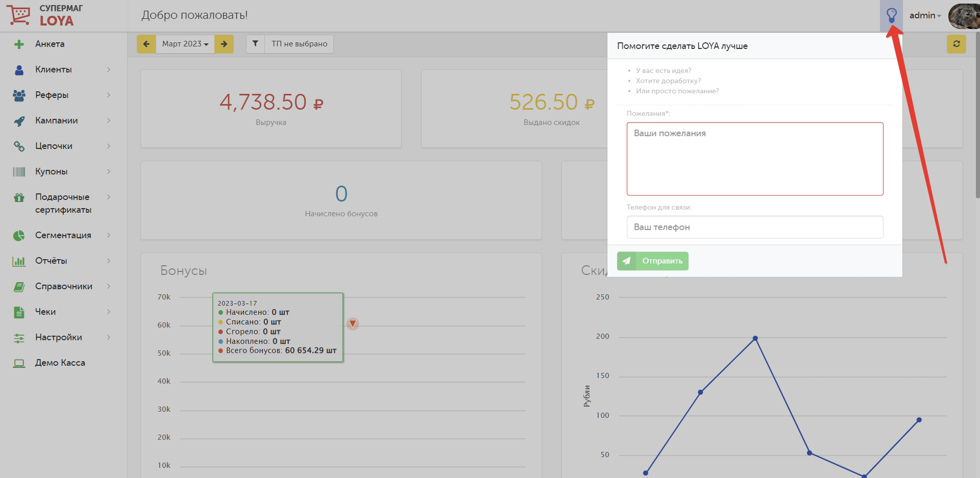Toggle the lightbulb feedback icon
Image resolution: width=980 pixels, height=478 pixels.
pyautogui.click(x=891, y=15)
